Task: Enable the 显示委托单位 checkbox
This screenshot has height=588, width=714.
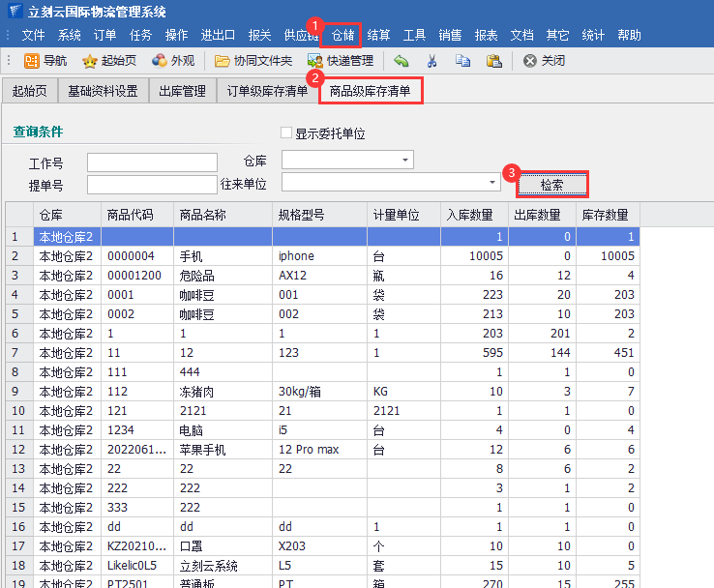Action: click(286, 133)
